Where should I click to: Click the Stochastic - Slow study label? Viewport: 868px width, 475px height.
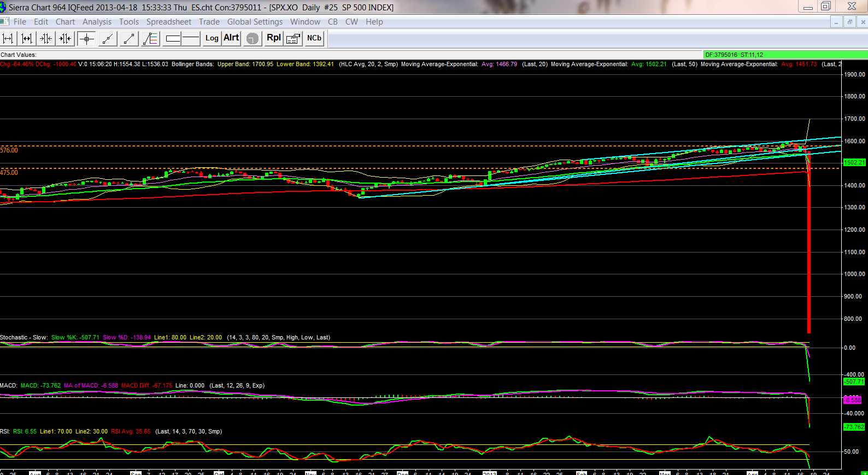[24, 337]
